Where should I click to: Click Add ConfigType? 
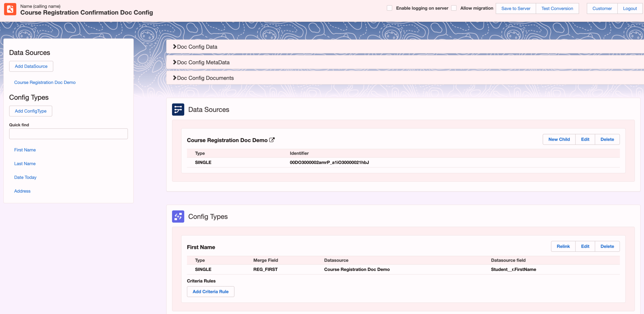(x=31, y=111)
